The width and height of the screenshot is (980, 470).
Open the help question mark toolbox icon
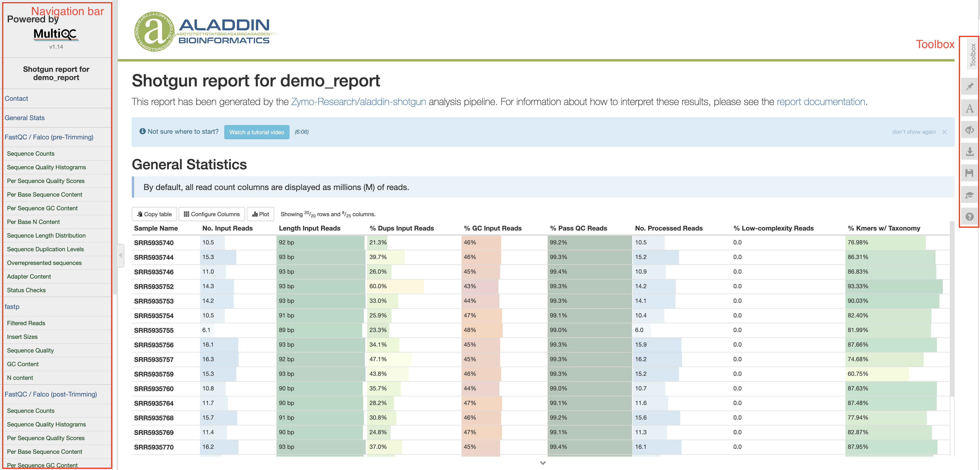969,217
